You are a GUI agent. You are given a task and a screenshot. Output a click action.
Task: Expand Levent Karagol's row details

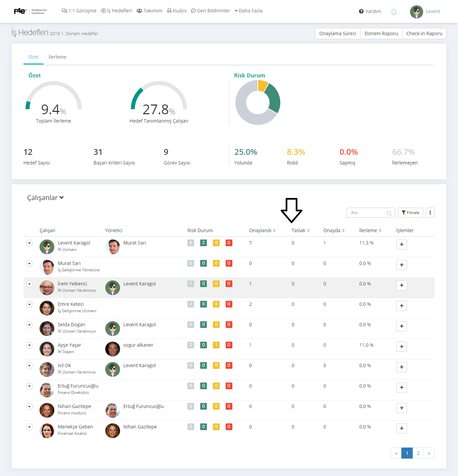tap(30, 243)
